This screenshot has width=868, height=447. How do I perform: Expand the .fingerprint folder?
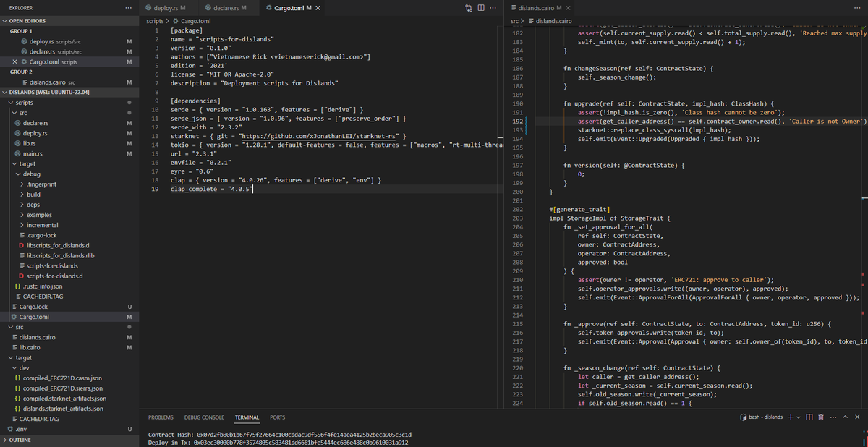point(69,184)
